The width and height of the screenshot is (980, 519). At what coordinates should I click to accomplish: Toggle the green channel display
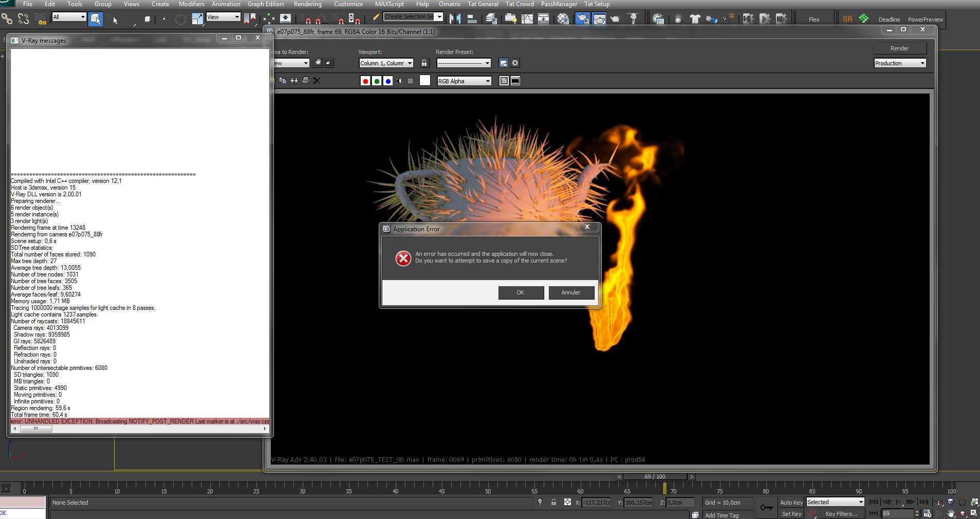pos(377,81)
